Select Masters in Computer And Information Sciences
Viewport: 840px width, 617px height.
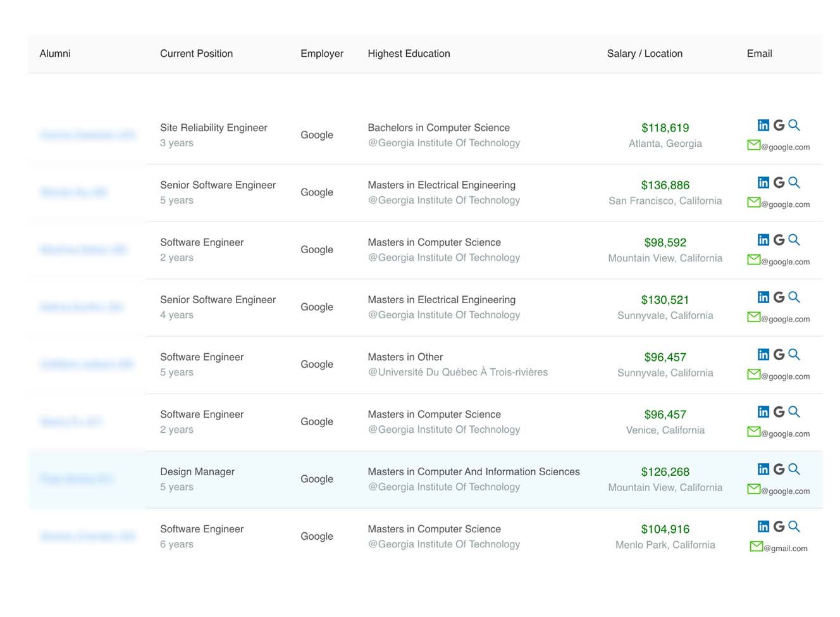click(x=474, y=472)
